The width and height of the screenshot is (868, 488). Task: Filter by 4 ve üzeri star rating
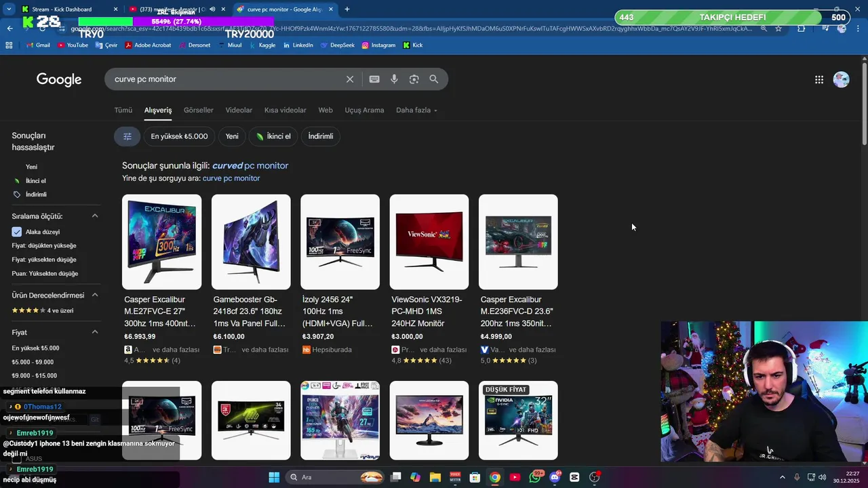pos(43,310)
